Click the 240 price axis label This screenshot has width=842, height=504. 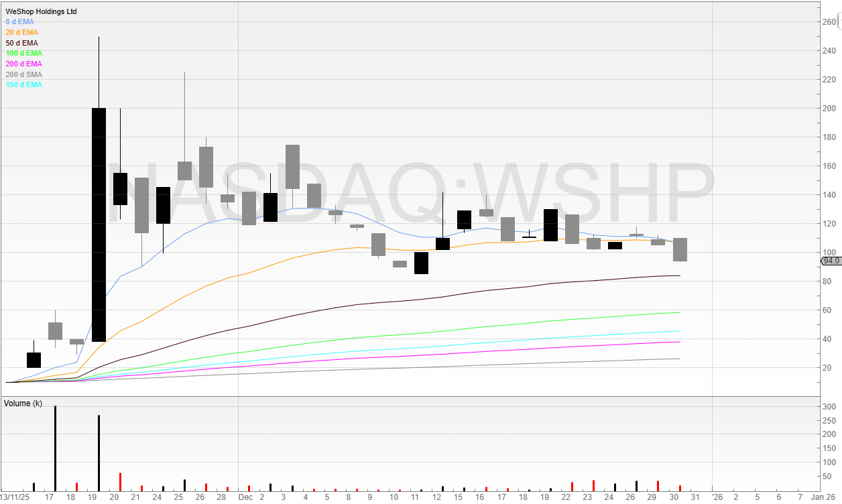(829, 51)
